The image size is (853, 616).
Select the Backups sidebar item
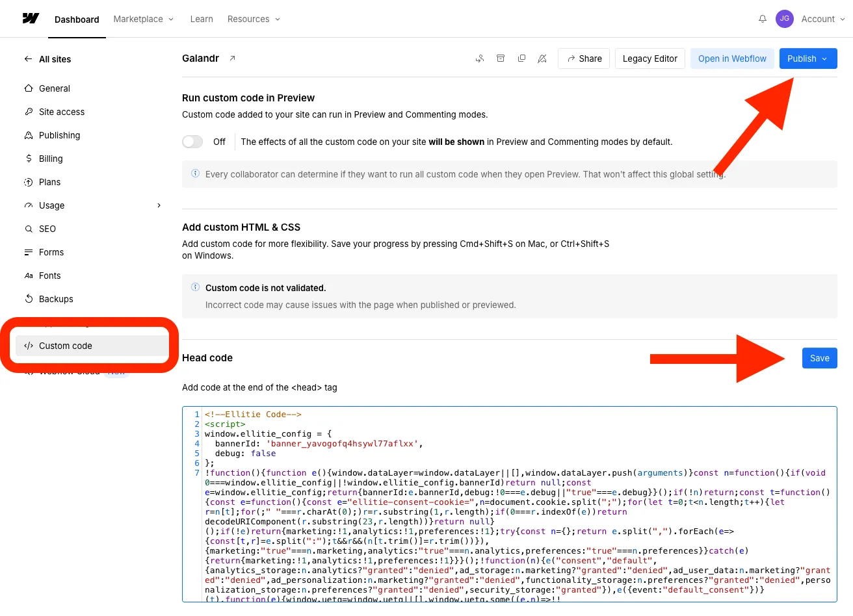pos(57,299)
